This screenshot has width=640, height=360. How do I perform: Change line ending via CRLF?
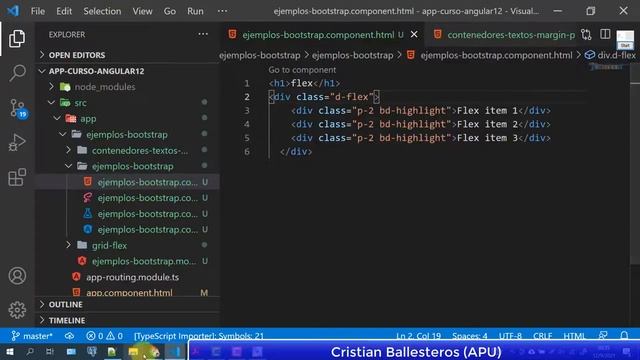[542, 336]
